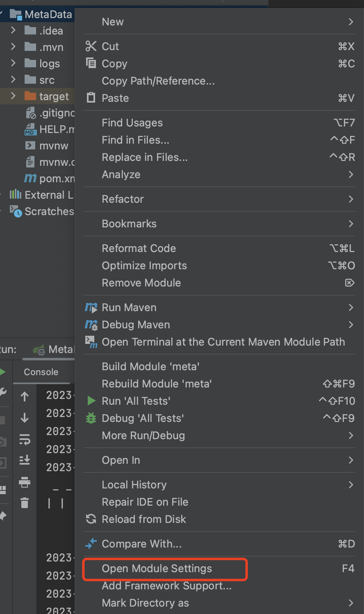Expand the .idea folder chevron
The width and height of the screenshot is (364, 614).
pos(13,30)
